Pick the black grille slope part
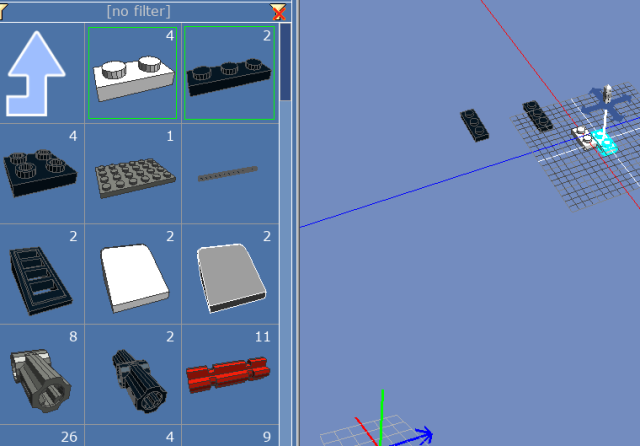Screen dimensions: 640x446 point(41,280)
